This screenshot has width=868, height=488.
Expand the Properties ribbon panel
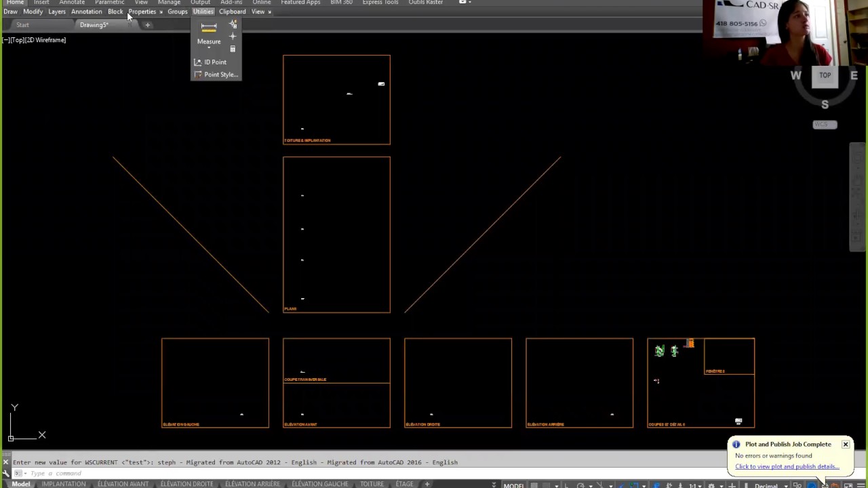145,12
